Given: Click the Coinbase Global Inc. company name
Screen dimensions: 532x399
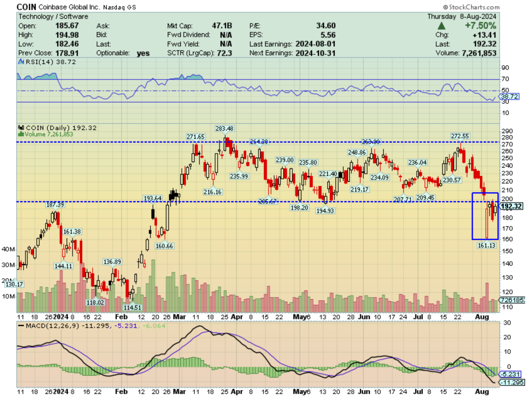Looking at the screenshot, I should tap(69, 7).
